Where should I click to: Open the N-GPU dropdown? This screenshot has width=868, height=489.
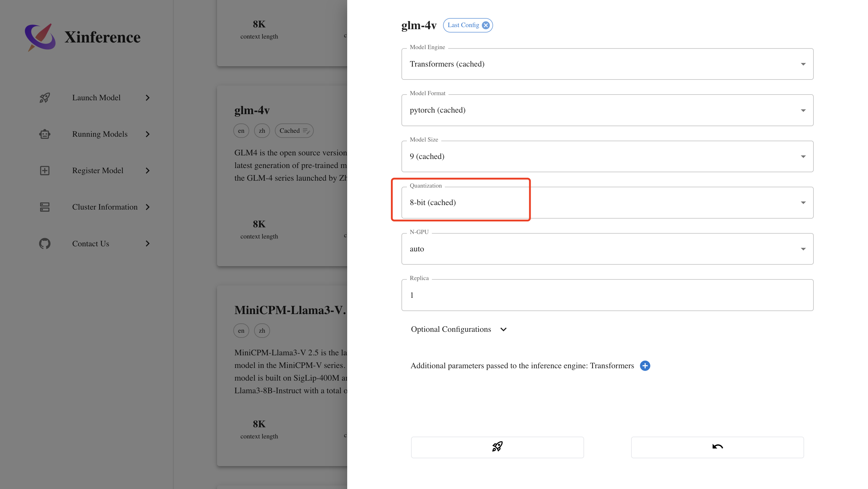pos(607,249)
